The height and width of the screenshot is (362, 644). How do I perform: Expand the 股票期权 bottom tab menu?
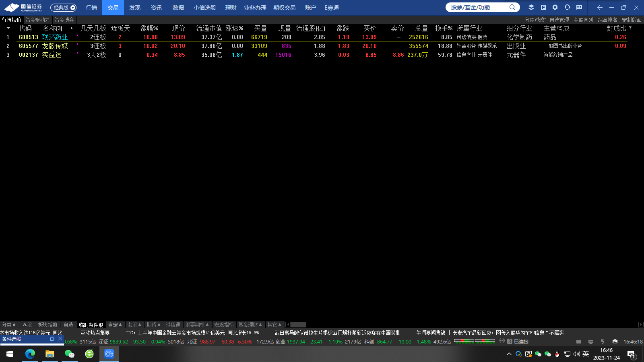click(x=197, y=325)
